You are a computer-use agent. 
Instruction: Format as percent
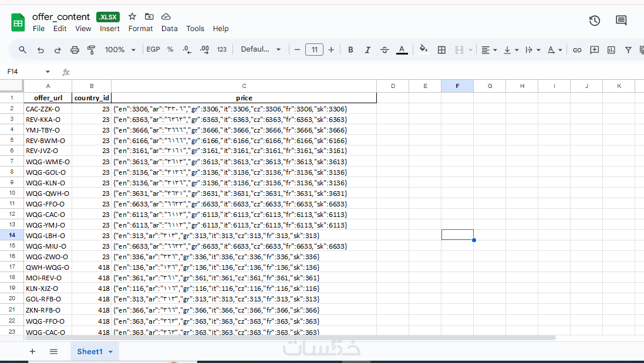point(170,49)
